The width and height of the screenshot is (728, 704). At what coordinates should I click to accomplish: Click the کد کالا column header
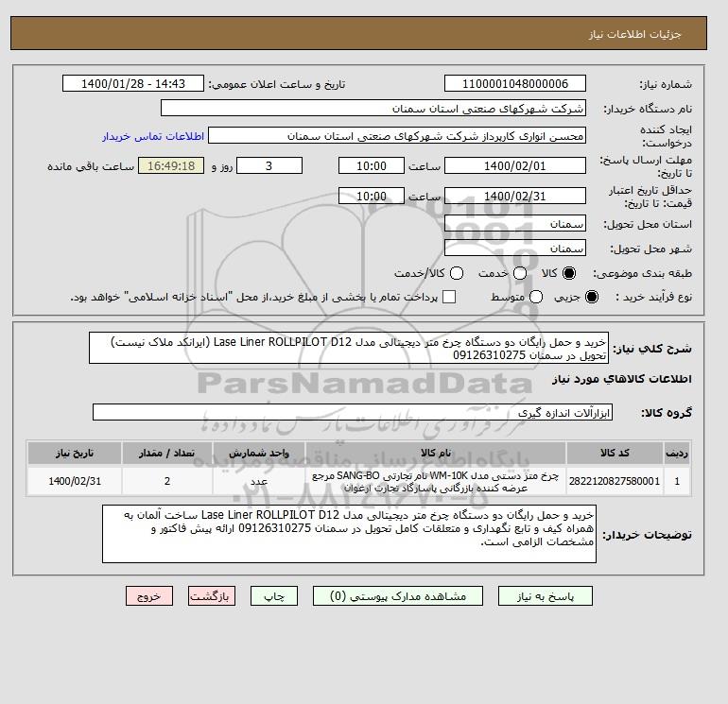(x=615, y=453)
